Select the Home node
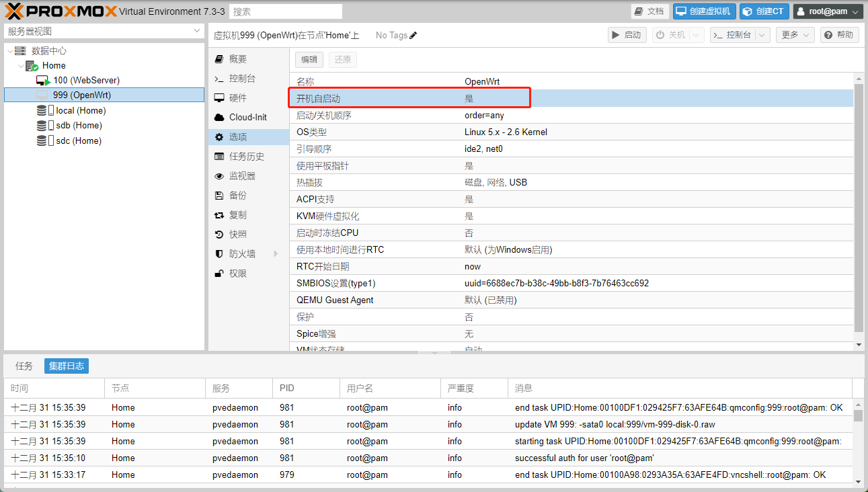 pos(54,66)
